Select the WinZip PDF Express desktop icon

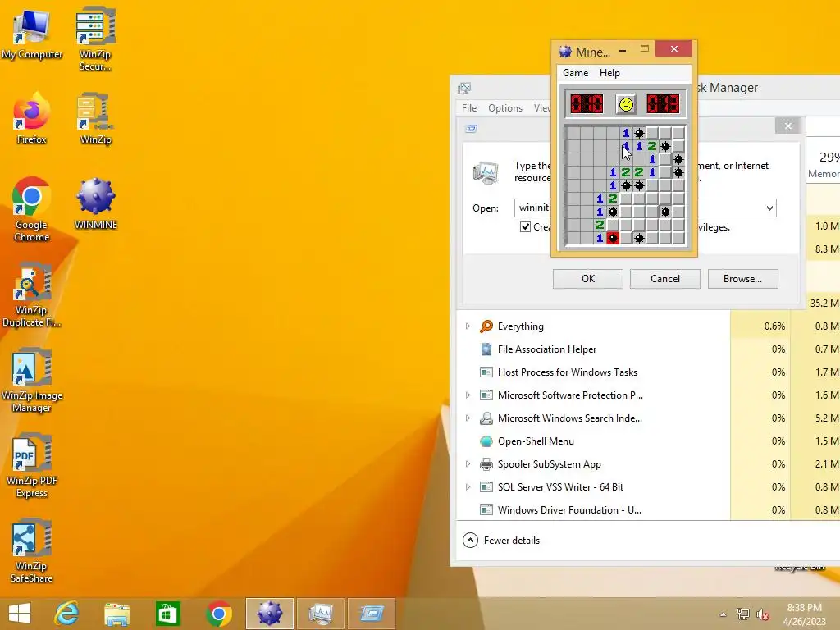tap(32, 466)
